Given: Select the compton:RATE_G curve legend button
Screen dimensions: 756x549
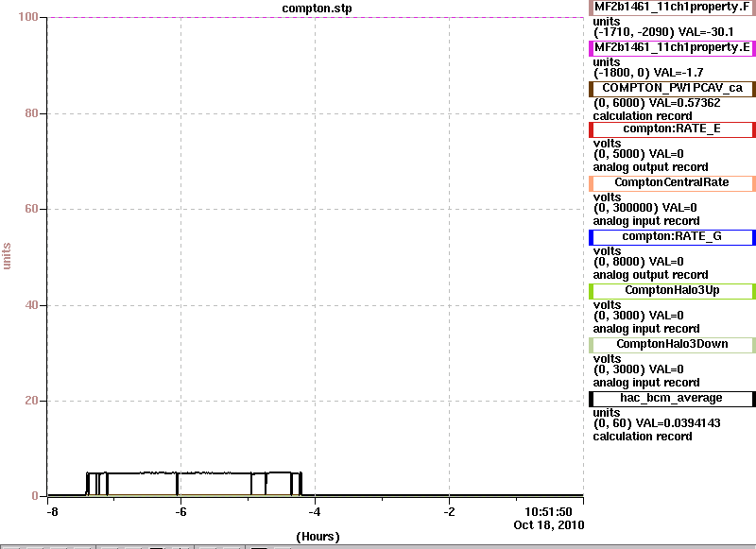Looking at the screenshot, I should [x=672, y=237].
